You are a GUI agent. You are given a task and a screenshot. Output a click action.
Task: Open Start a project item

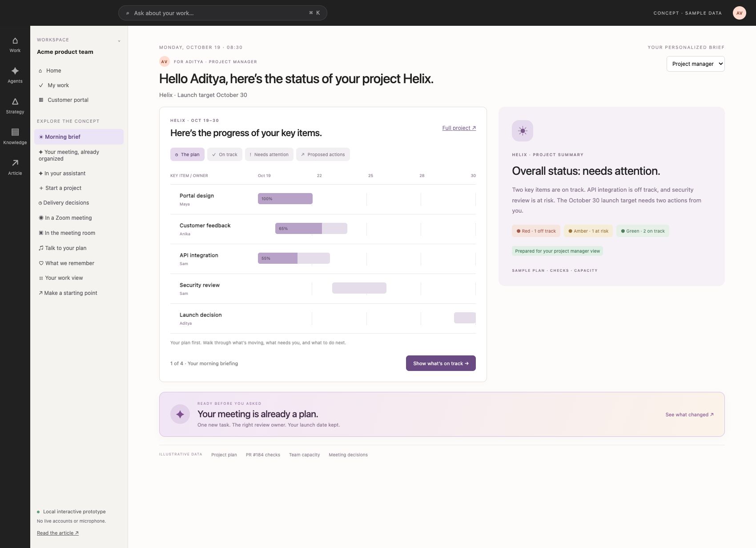(79, 188)
